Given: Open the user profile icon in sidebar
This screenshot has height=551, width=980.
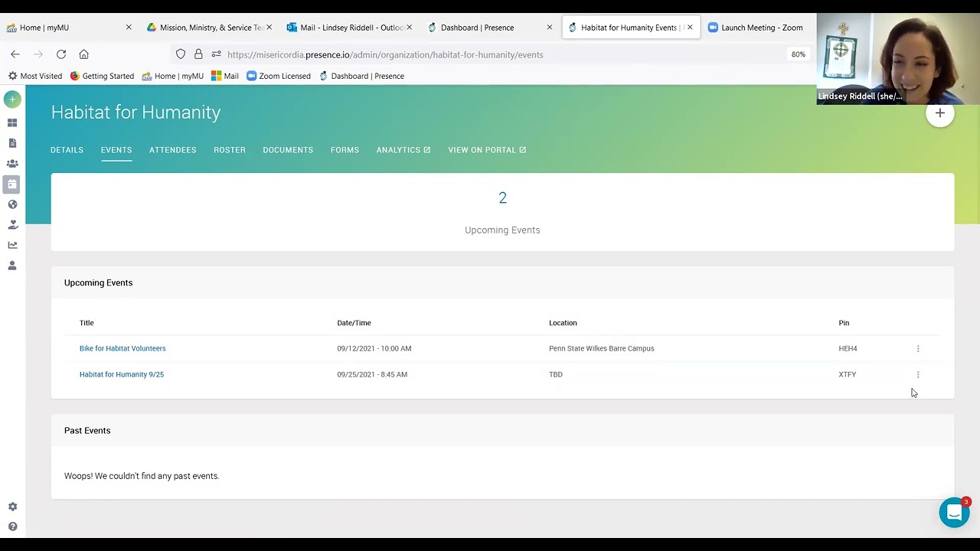Looking at the screenshot, I should [x=12, y=266].
